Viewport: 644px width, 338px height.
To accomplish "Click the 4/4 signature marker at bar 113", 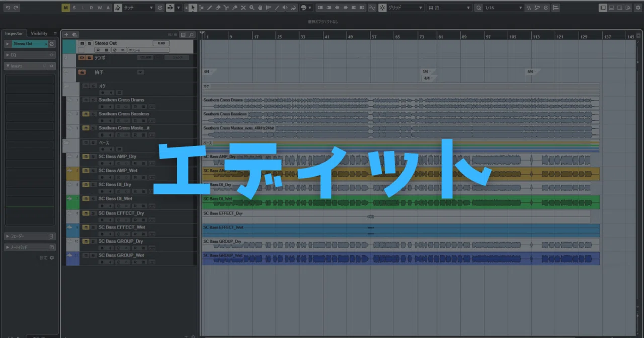I will [531, 72].
